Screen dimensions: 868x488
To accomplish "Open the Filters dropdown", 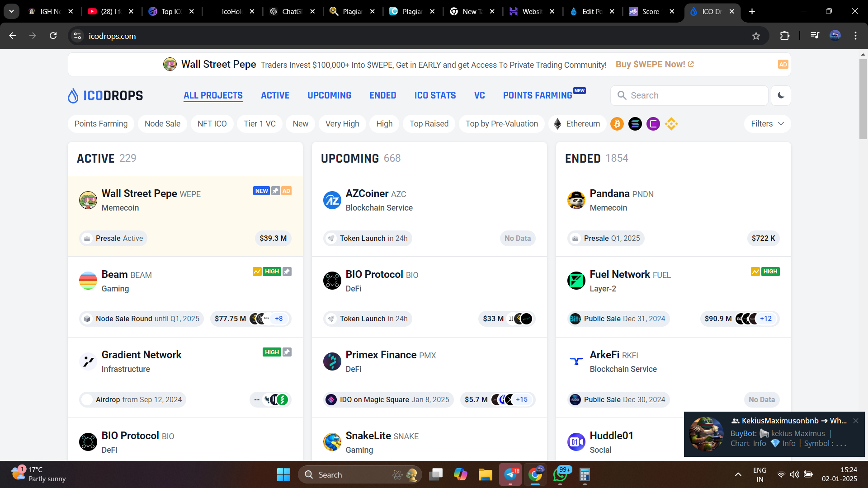I will (767, 123).
